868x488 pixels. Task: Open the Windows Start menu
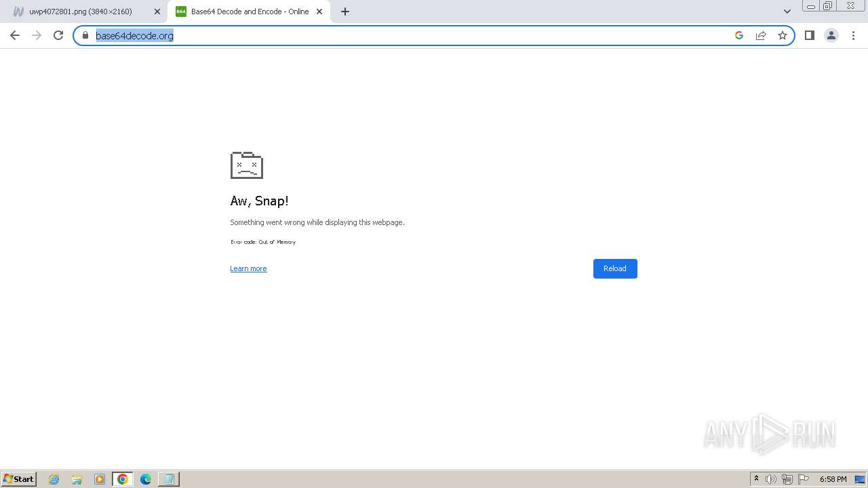[x=19, y=479]
